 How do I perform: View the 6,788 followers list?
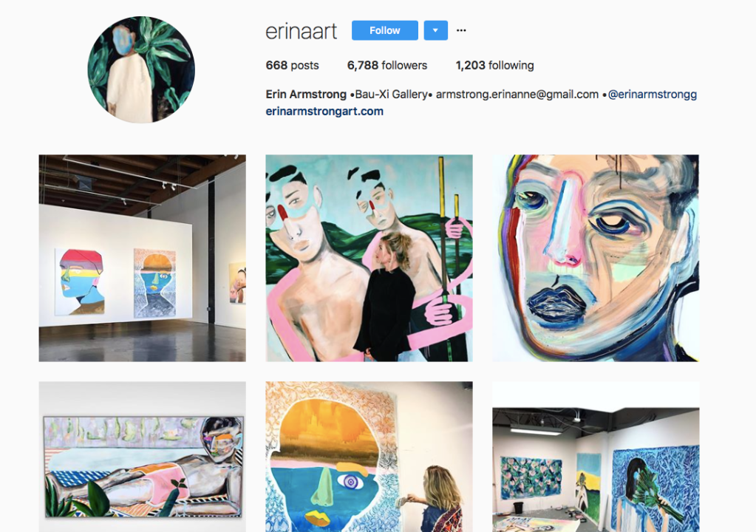[x=387, y=66]
